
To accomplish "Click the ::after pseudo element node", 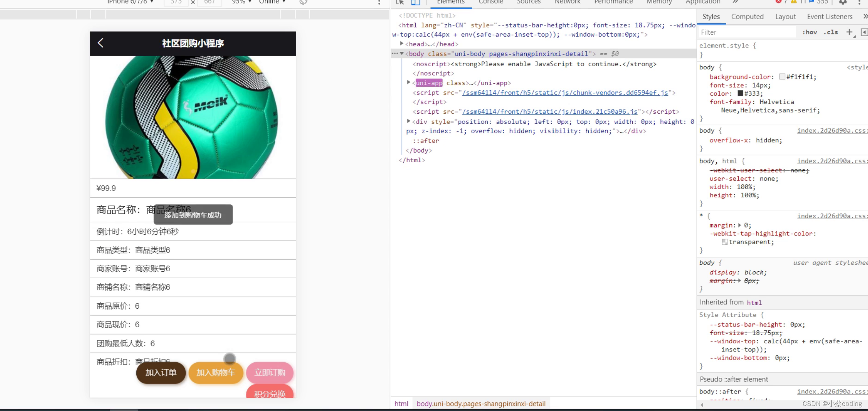I will [x=425, y=141].
